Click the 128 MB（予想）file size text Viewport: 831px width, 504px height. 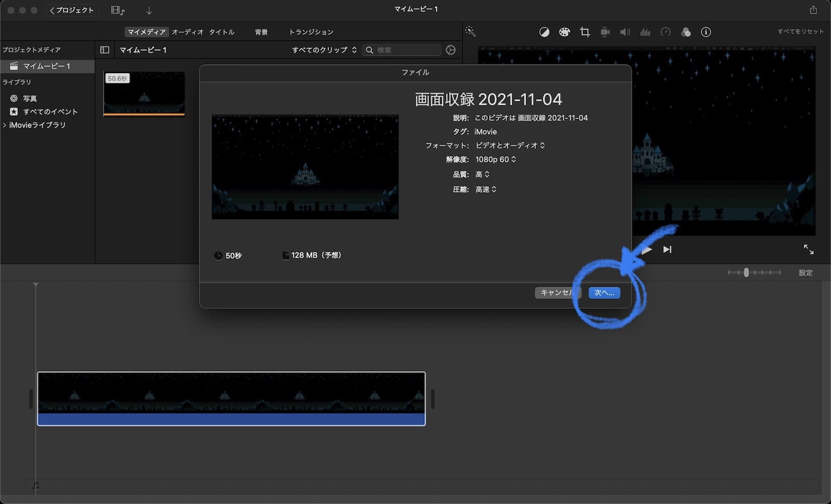[316, 255]
